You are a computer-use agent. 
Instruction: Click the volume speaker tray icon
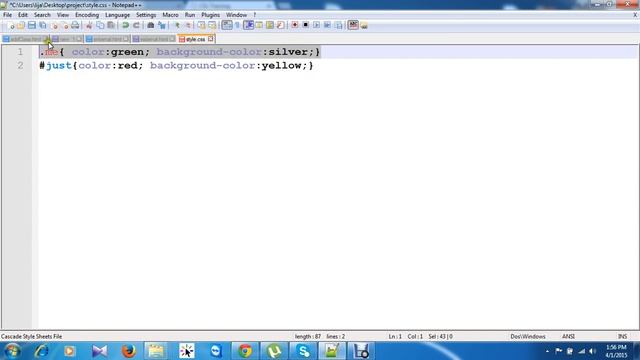pyautogui.click(x=592, y=351)
